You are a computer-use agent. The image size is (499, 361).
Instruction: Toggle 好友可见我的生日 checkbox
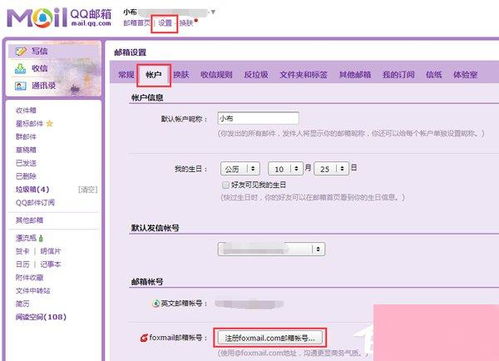tap(226, 185)
